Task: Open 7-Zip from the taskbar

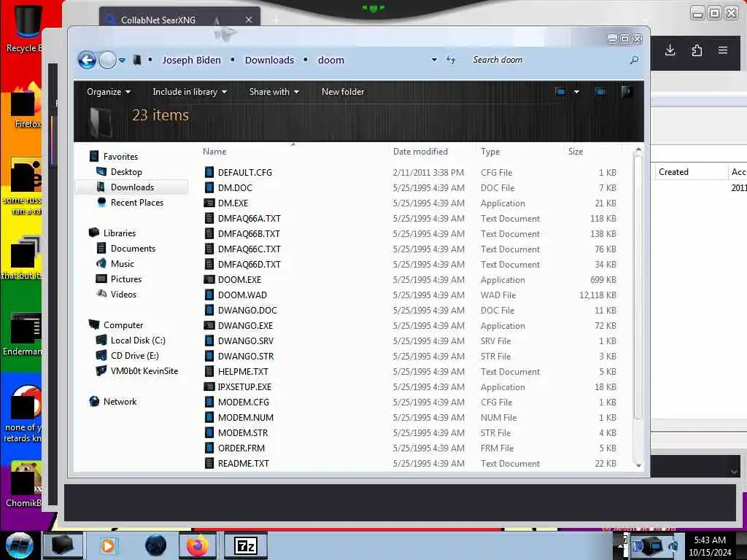Action: tap(245, 545)
